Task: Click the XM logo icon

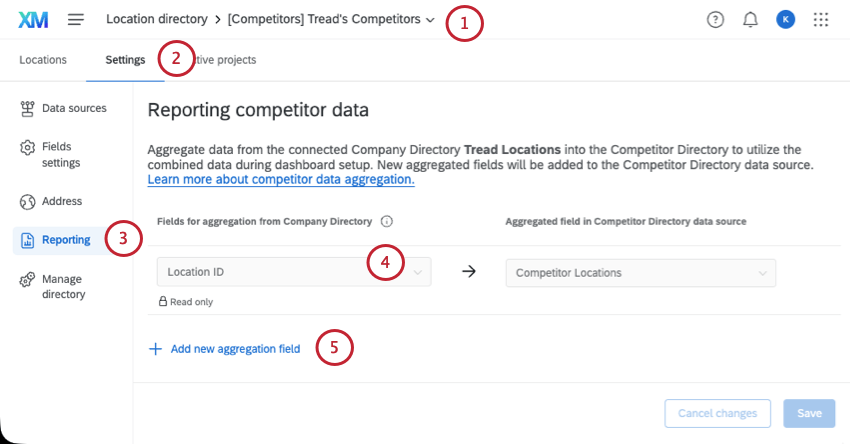Action: pyautogui.click(x=34, y=19)
